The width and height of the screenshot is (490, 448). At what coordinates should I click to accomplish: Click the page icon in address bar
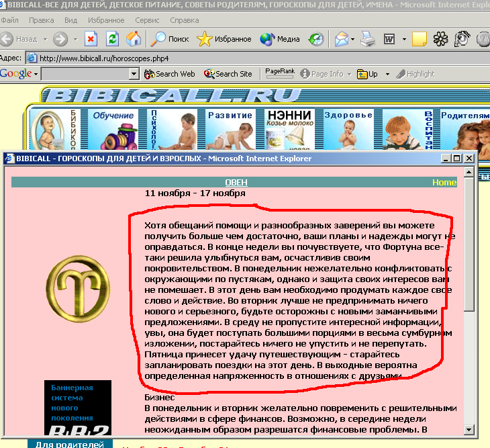(32, 58)
